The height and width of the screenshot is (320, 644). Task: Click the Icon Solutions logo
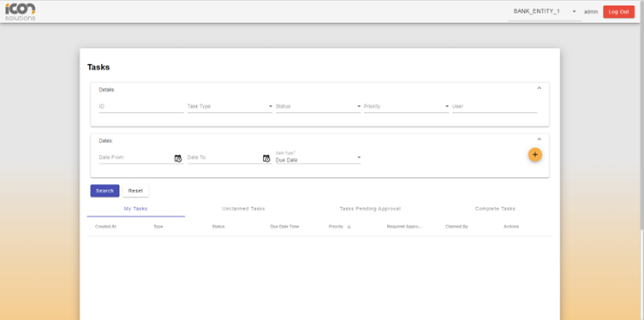(x=21, y=11)
